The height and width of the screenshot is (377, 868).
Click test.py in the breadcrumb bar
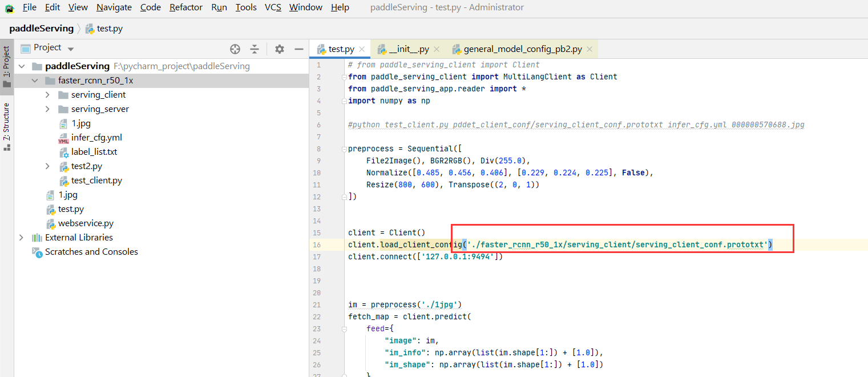click(x=110, y=27)
